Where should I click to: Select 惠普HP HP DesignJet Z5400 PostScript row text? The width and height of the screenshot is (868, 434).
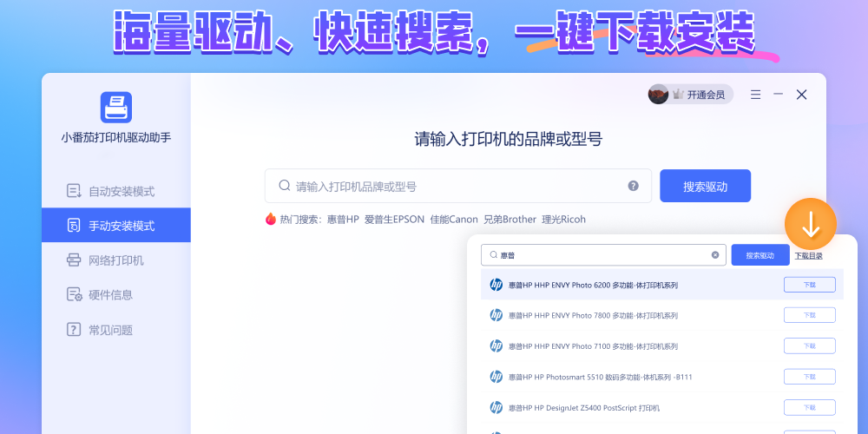coord(584,408)
